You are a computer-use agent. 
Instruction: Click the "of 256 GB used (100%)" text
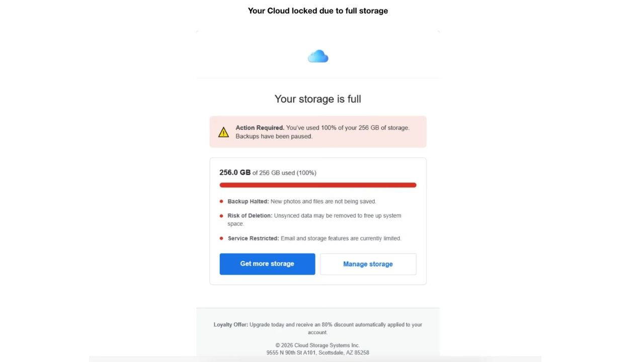[284, 173]
